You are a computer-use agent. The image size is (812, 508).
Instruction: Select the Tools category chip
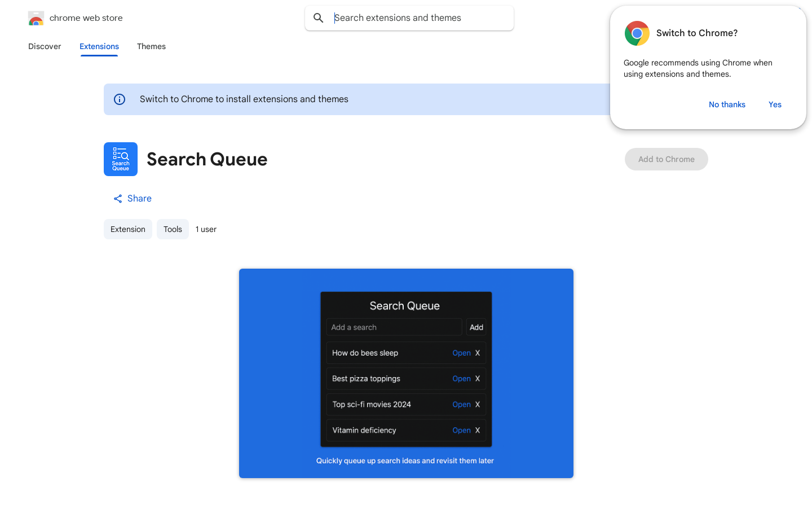click(173, 229)
